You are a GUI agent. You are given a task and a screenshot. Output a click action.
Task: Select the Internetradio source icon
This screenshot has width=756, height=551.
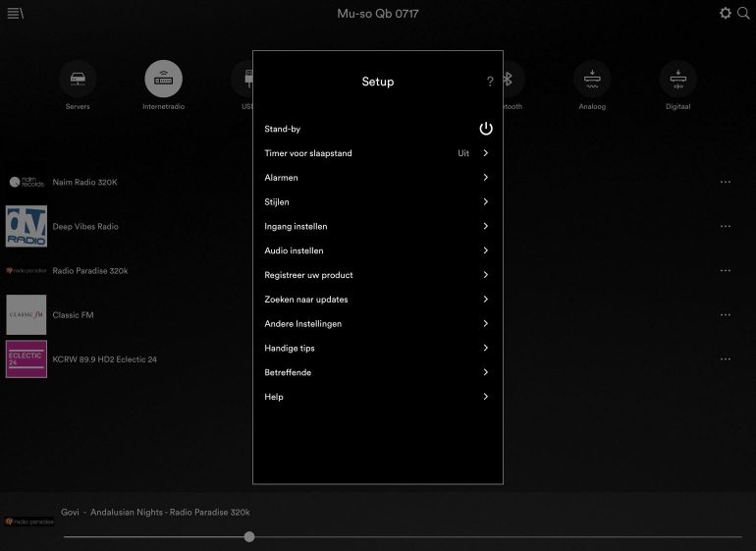tap(163, 80)
